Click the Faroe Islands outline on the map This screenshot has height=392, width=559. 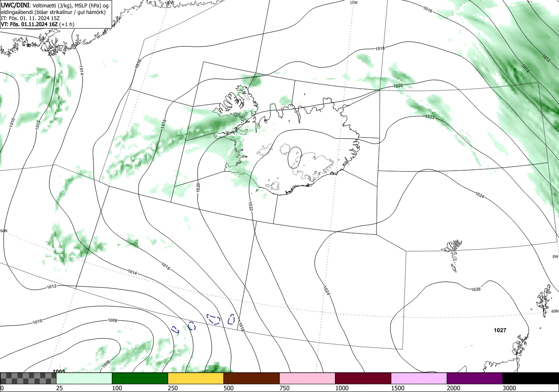point(453,255)
